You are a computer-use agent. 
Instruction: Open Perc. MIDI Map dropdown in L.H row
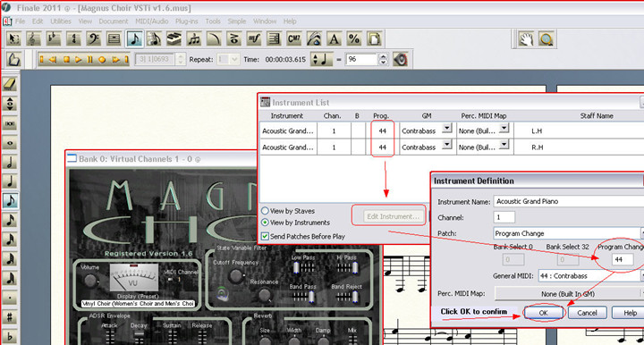504,129
